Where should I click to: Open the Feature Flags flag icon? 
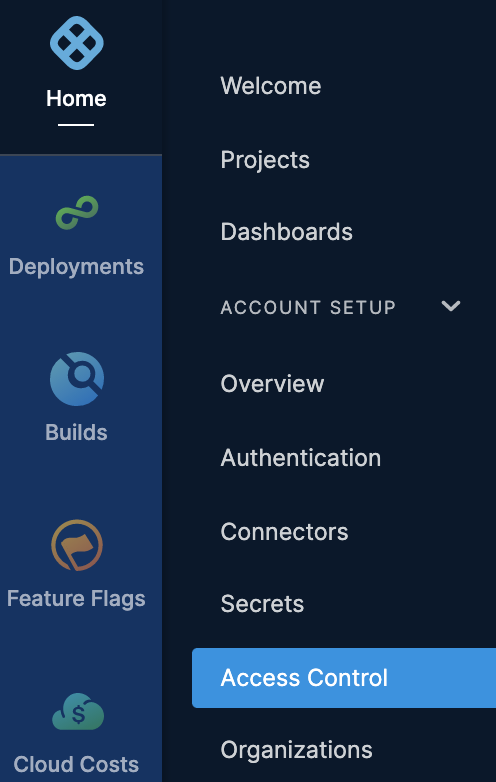coord(77,545)
